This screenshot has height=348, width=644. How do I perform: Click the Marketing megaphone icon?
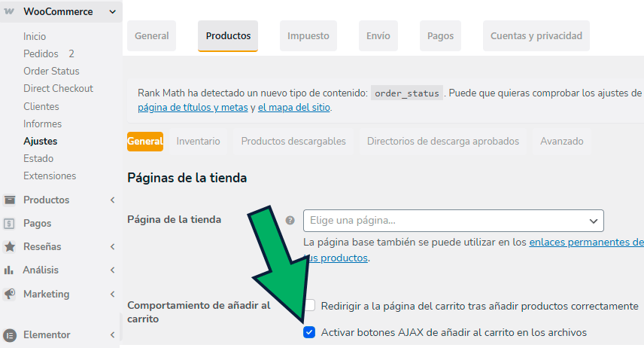coord(10,294)
